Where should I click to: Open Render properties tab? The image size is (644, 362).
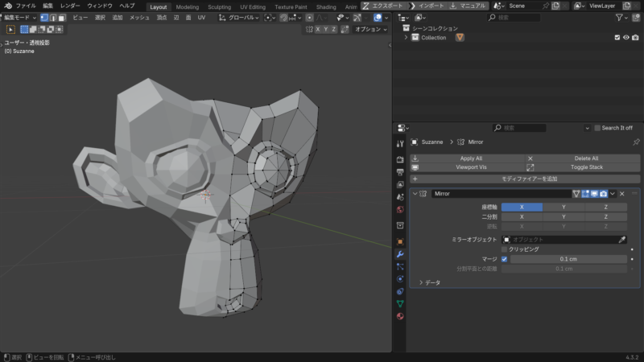(x=400, y=159)
